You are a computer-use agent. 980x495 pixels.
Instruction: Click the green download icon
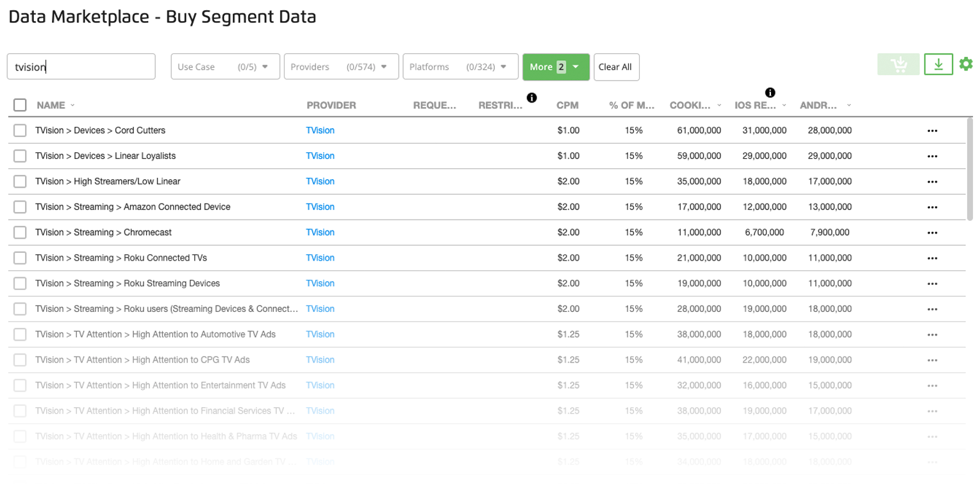[x=938, y=64]
